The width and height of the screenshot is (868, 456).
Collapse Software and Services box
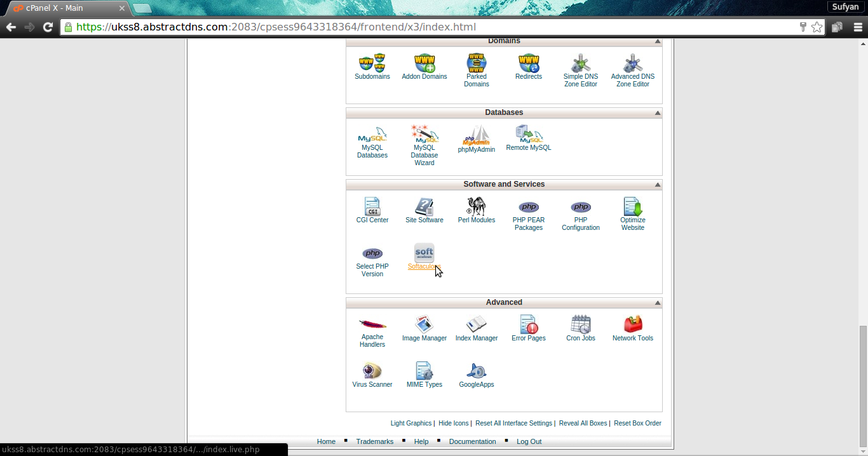pos(658,185)
